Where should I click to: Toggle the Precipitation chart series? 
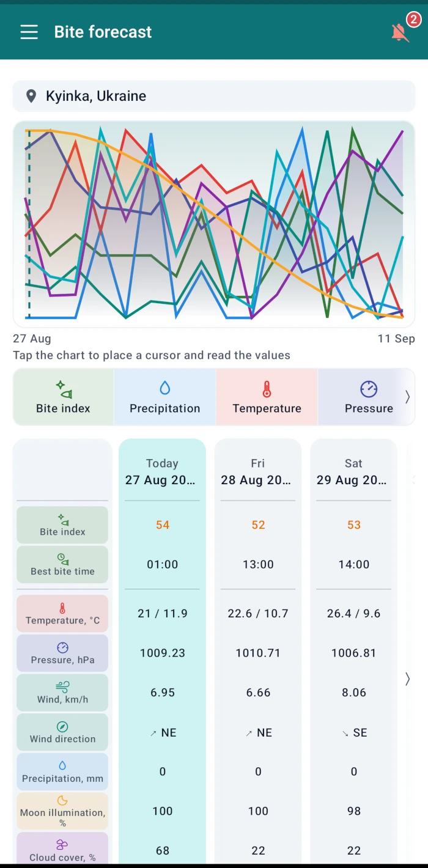[x=164, y=397]
